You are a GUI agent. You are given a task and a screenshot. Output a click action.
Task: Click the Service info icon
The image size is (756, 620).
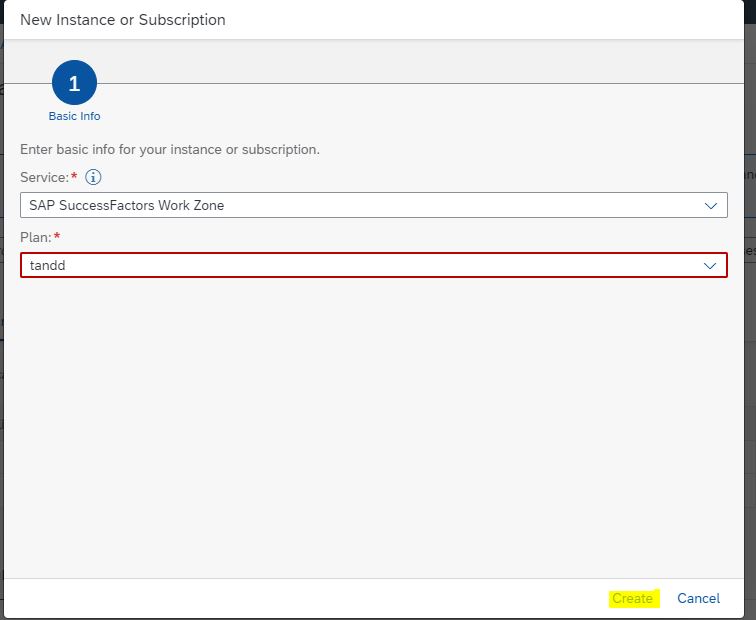click(93, 177)
